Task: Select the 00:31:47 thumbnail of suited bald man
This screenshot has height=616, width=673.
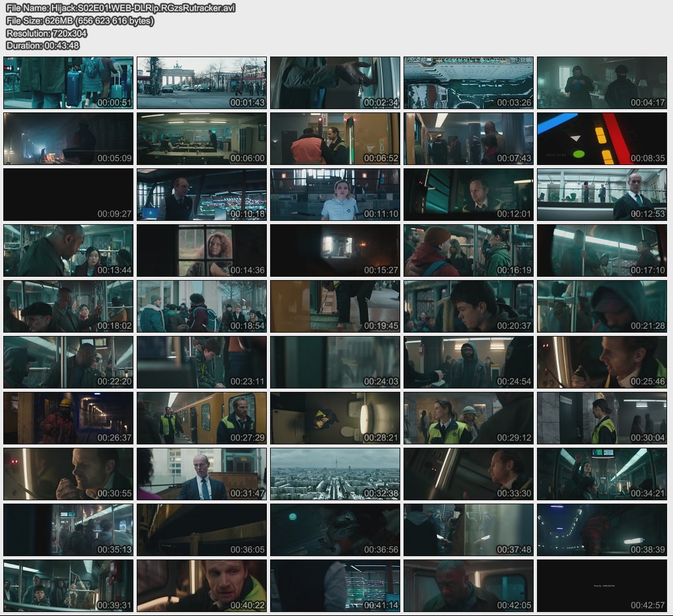Action: click(x=202, y=474)
